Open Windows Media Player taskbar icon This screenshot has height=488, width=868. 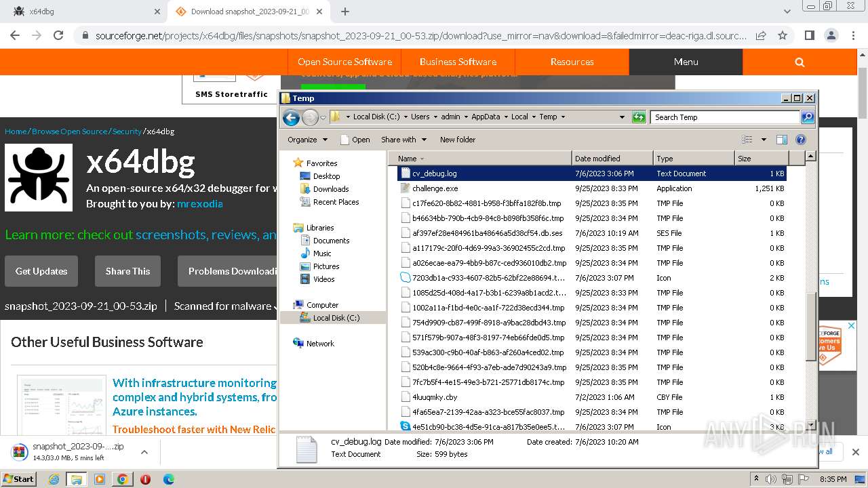point(100,479)
